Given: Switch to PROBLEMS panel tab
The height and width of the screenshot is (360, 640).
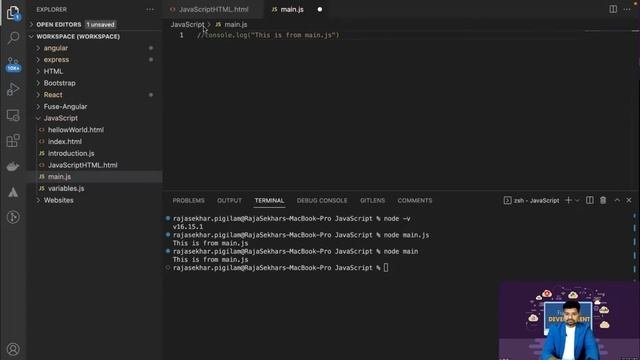Looking at the screenshot, I should tap(189, 200).
